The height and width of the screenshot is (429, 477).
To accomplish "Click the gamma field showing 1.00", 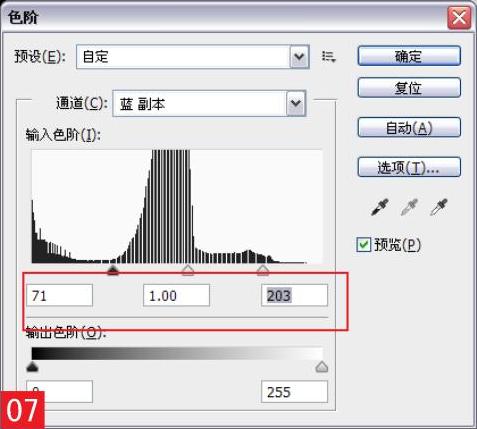I will 176,295.
